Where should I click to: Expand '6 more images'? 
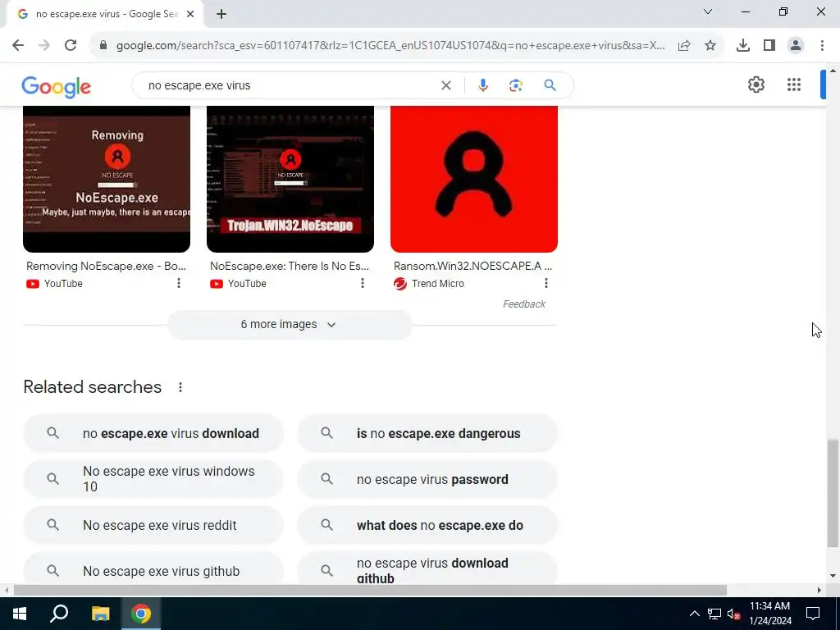pos(290,325)
